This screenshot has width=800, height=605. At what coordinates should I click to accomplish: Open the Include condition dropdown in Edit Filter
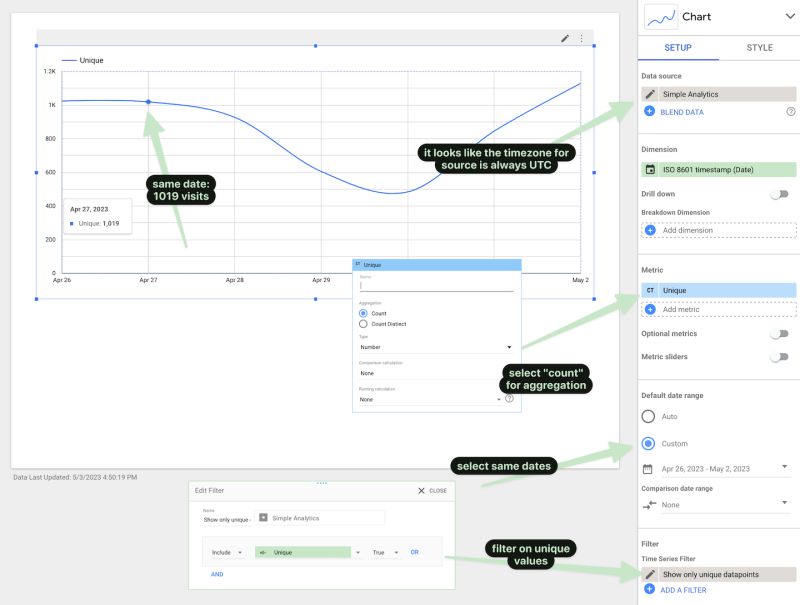coord(226,551)
